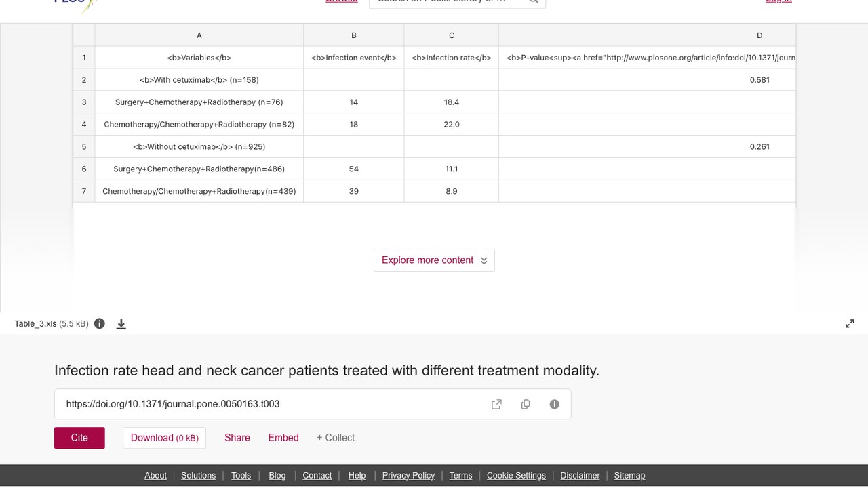Image resolution: width=868 pixels, height=488 pixels.
Task: Show DOI information via the info icon
Action: (x=555, y=404)
